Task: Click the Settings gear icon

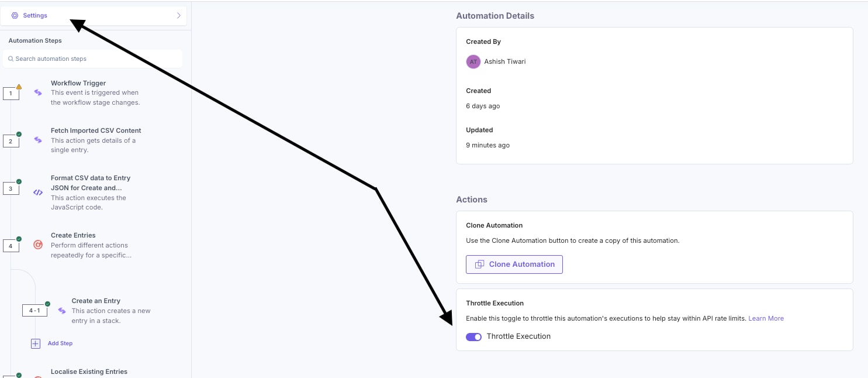Action: tap(15, 16)
